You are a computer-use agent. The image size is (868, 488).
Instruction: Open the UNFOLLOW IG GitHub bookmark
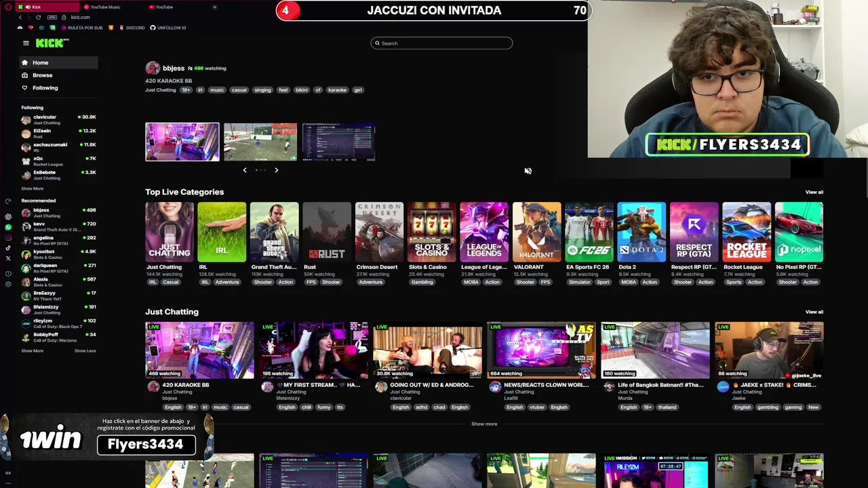(168, 28)
